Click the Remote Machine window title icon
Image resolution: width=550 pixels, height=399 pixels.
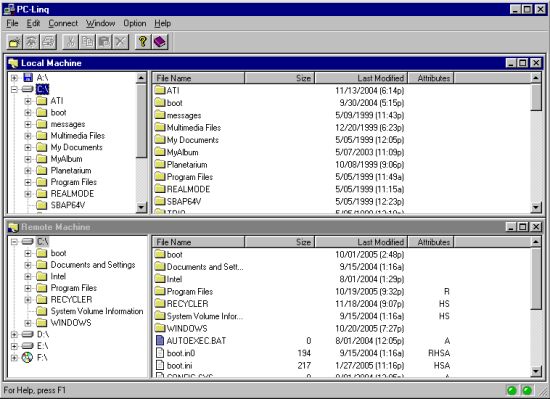point(13,227)
